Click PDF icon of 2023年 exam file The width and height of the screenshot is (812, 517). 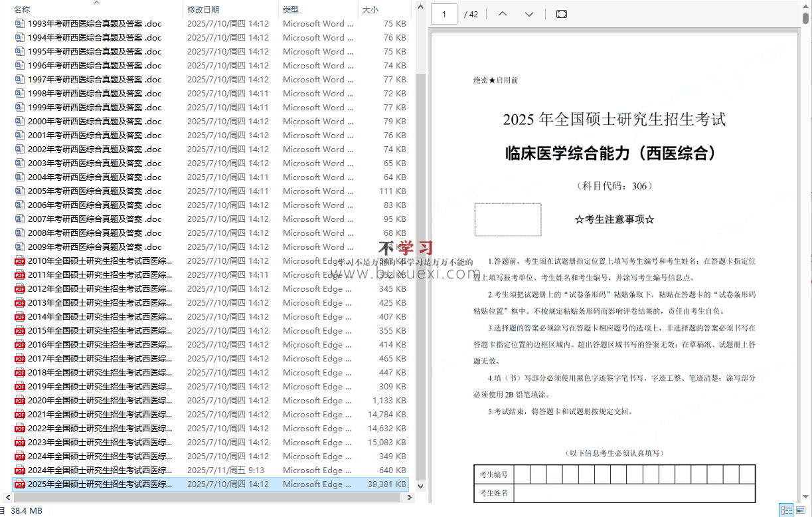[x=19, y=443]
